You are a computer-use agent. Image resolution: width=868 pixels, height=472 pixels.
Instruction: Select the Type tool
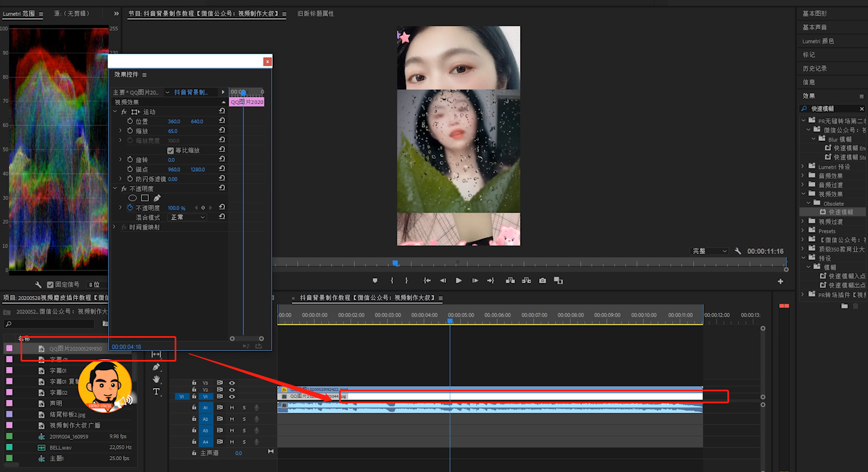[156, 391]
